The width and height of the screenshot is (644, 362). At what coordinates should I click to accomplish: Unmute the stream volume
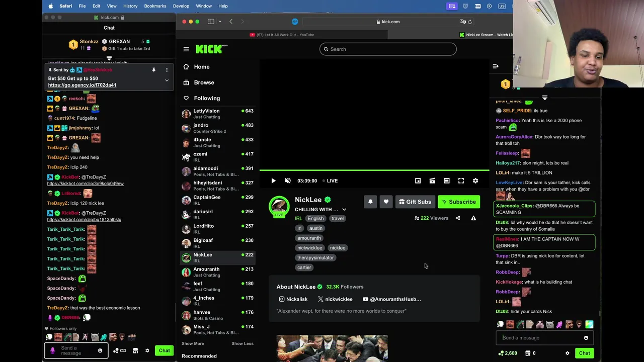point(288,180)
